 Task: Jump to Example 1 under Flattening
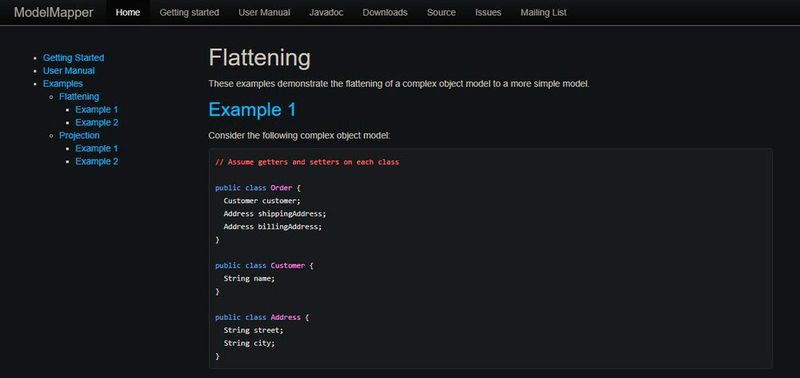point(97,110)
